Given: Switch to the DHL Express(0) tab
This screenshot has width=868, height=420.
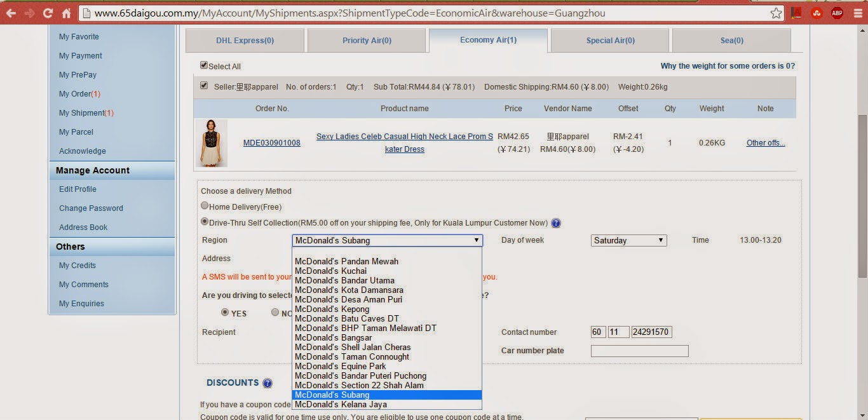Looking at the screenshot, I should 245,41.
